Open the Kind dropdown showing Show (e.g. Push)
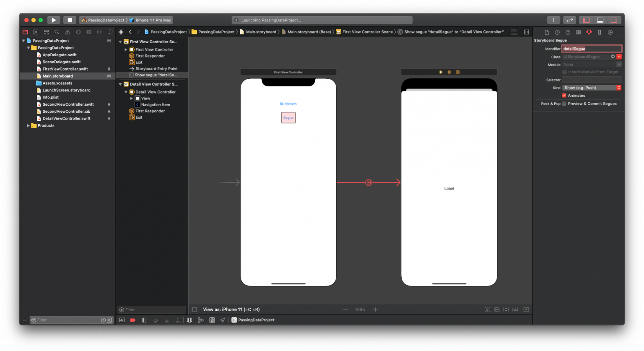The width and height of the screenshot is (644, 351). (591, 87)
